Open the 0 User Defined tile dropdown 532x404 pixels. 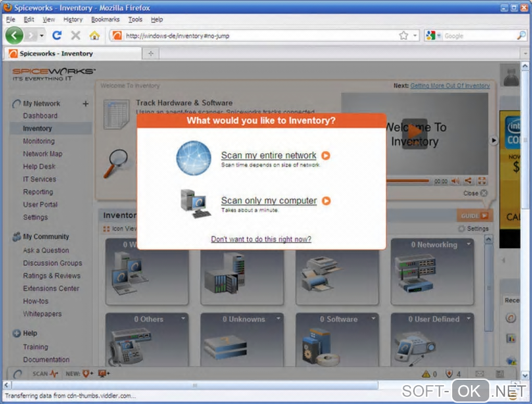point(469,318)
